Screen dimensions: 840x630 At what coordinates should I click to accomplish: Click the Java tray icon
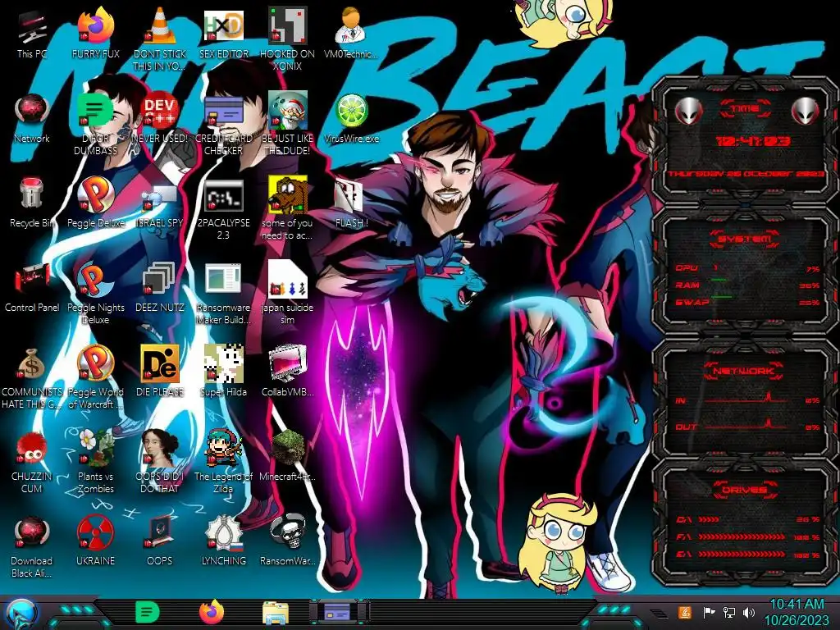point(685,612)
